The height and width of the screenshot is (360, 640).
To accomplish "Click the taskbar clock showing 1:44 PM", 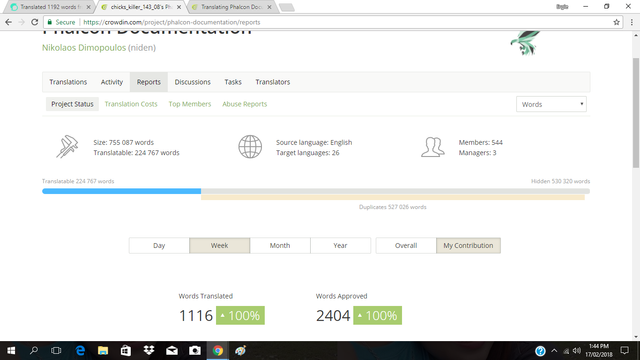I will pos(598,351).
